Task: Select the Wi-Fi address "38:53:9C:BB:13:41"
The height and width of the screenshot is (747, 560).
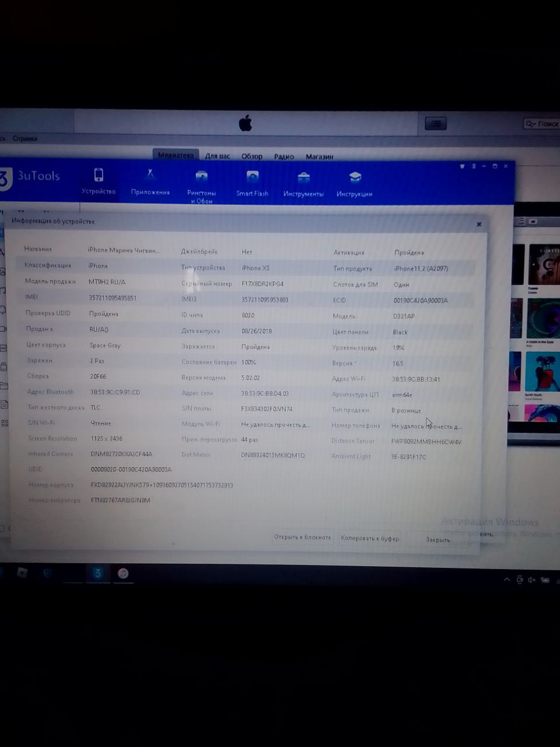Action: [x=416, y=379]
